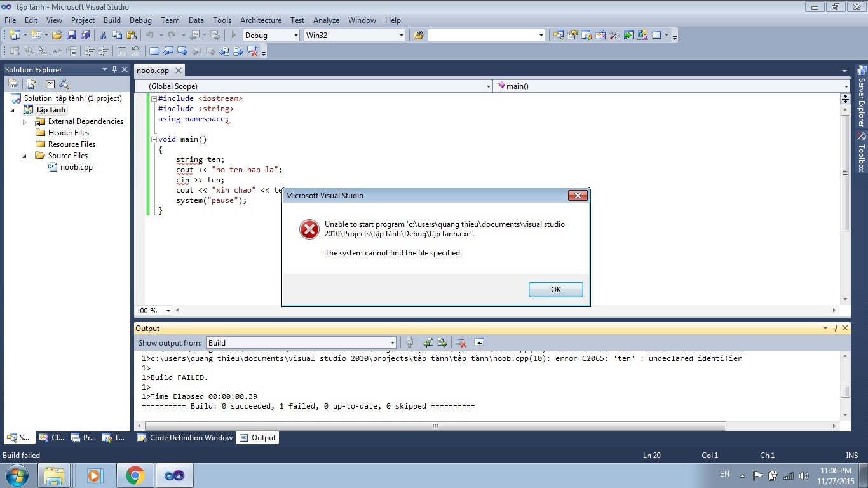
Task: Open the Build menu
Action: click(112, 20)
